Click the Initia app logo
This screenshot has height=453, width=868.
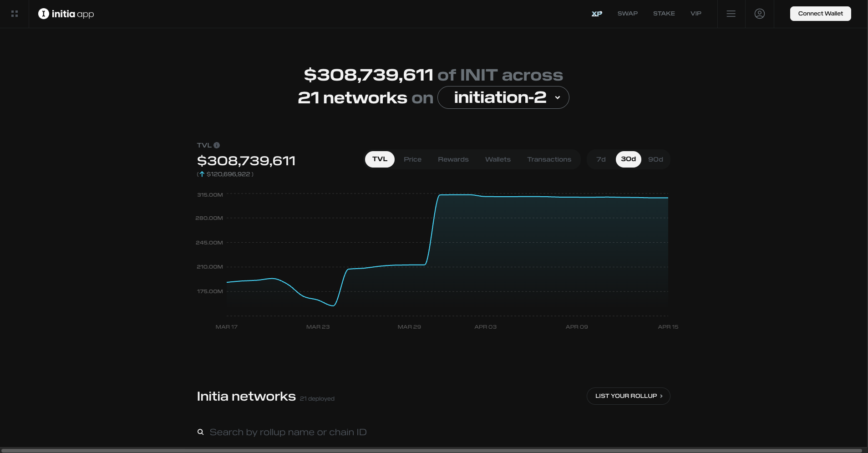(66, 14)
